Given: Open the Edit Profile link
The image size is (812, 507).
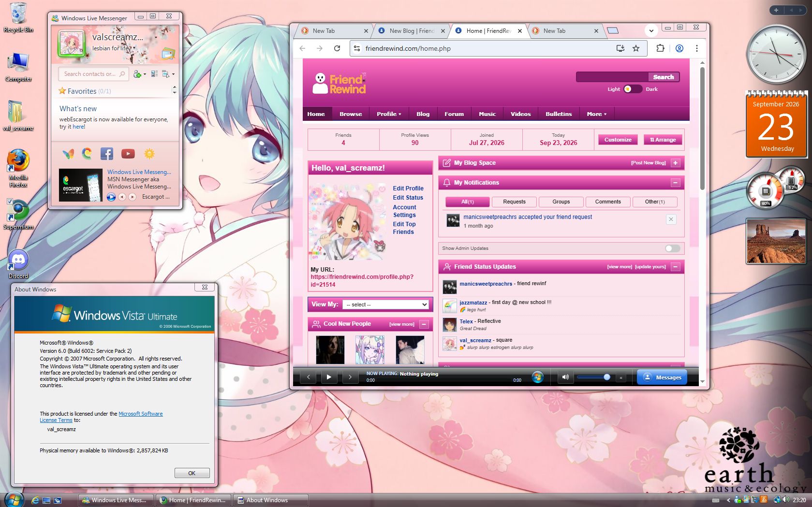Looking at the screenshot, I should (x=408, y=188).
